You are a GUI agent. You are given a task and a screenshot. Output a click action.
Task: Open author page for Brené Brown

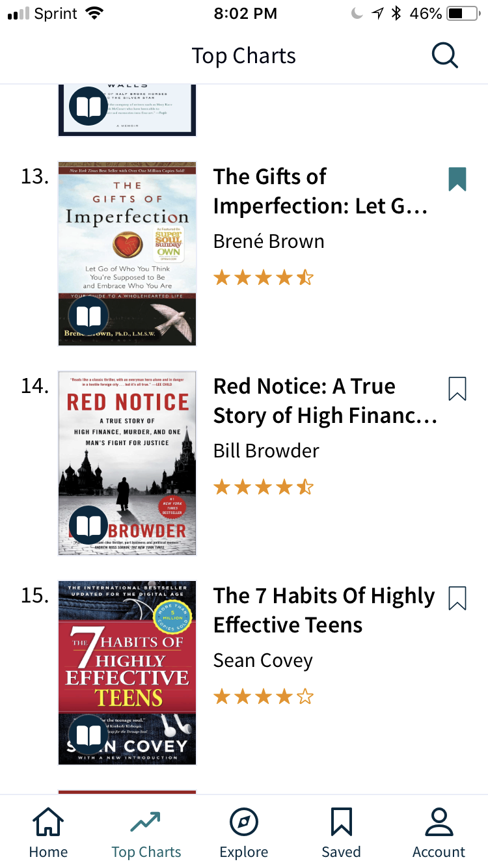pos(269,241)
